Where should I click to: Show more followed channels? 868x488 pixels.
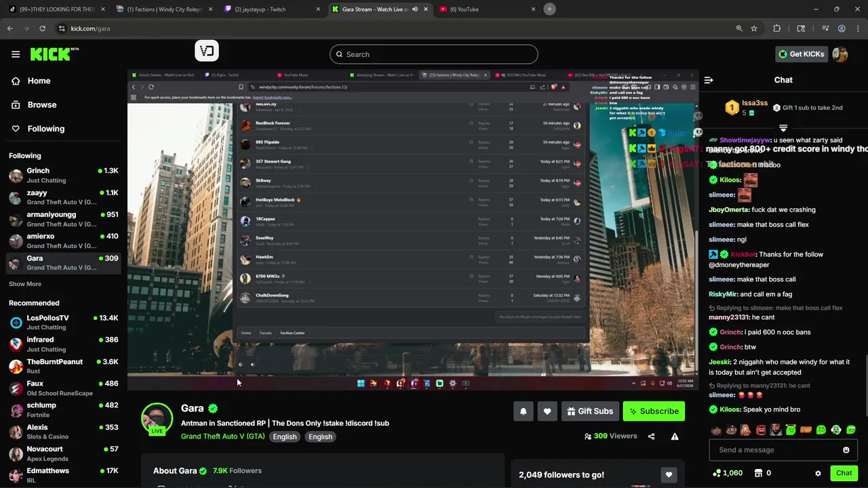tap(25, 284)
